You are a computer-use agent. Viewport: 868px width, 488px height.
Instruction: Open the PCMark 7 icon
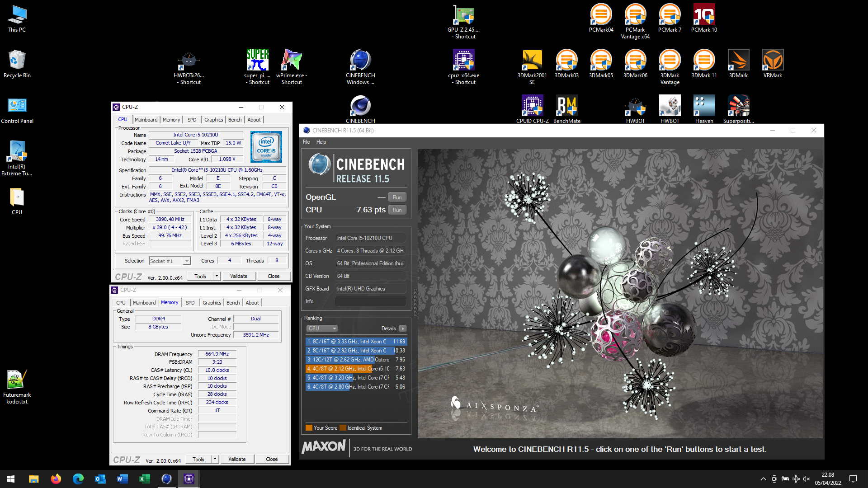click(x=670, y=18)
